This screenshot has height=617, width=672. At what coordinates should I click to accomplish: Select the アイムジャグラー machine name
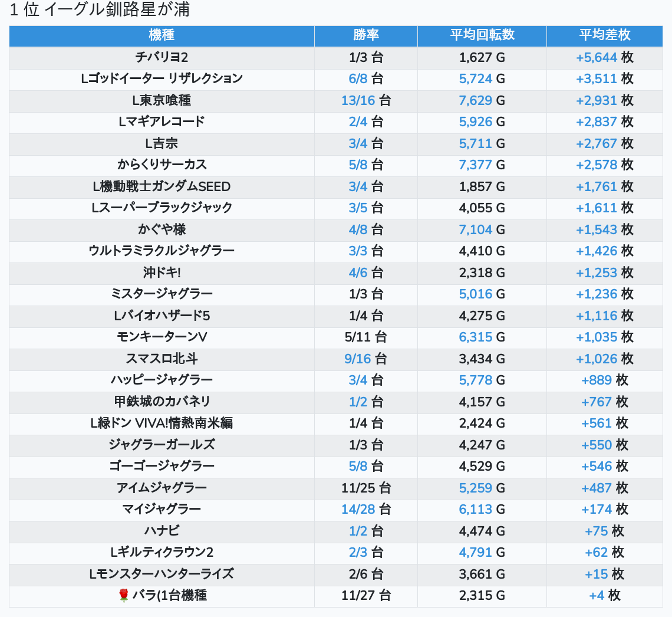162,488
